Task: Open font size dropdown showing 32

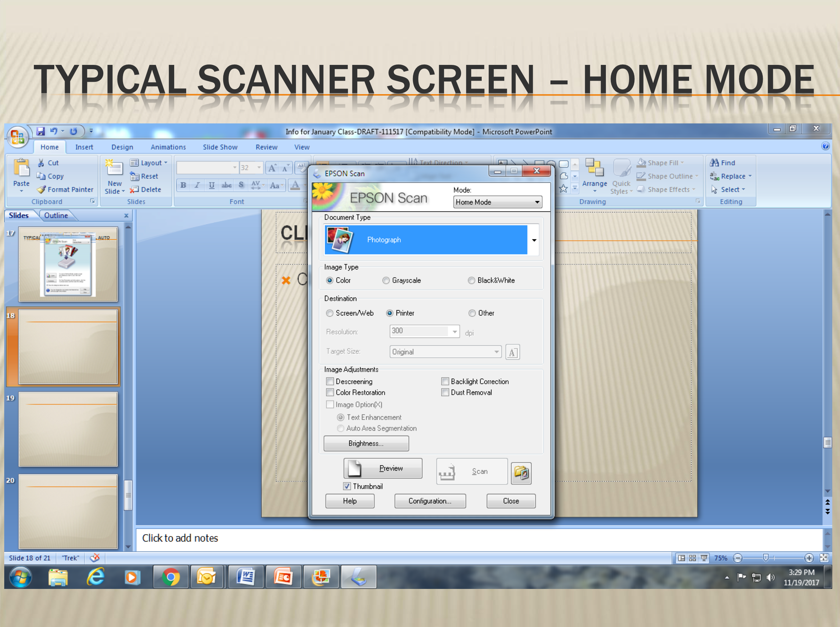Action: tap(259, 168)
